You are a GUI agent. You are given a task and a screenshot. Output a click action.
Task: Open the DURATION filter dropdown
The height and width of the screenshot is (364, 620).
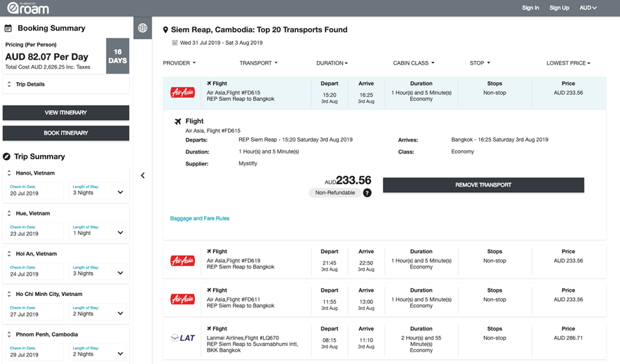pos(332,63)
